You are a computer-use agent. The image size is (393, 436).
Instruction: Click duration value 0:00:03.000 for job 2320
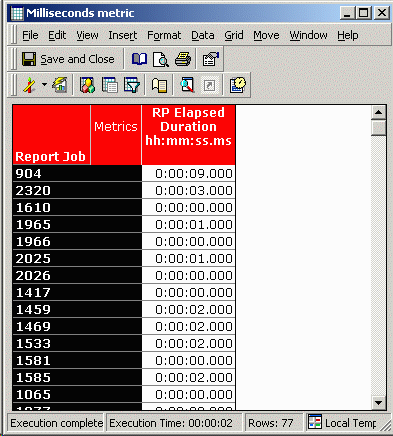click(x=189, y=190)
